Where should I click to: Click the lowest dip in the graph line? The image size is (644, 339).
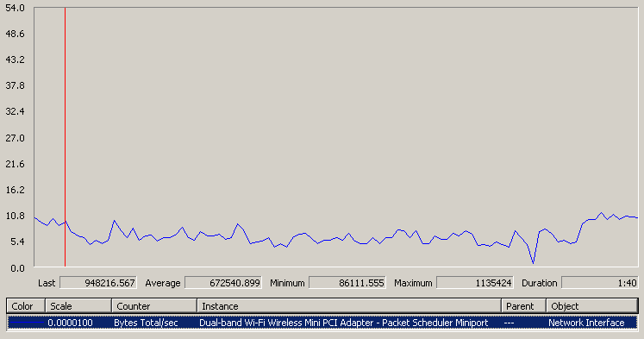[533, 262]
